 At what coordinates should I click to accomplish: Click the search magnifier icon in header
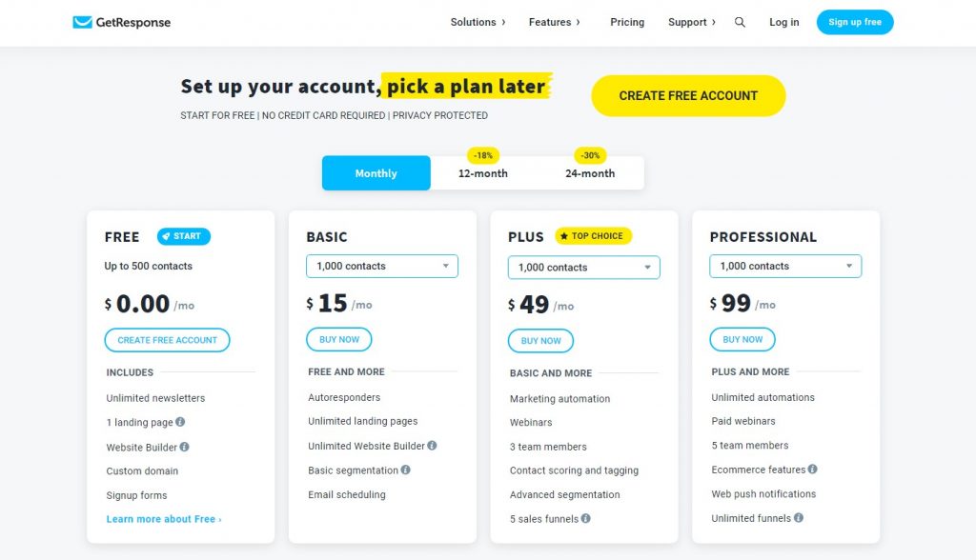coord(740,22)
